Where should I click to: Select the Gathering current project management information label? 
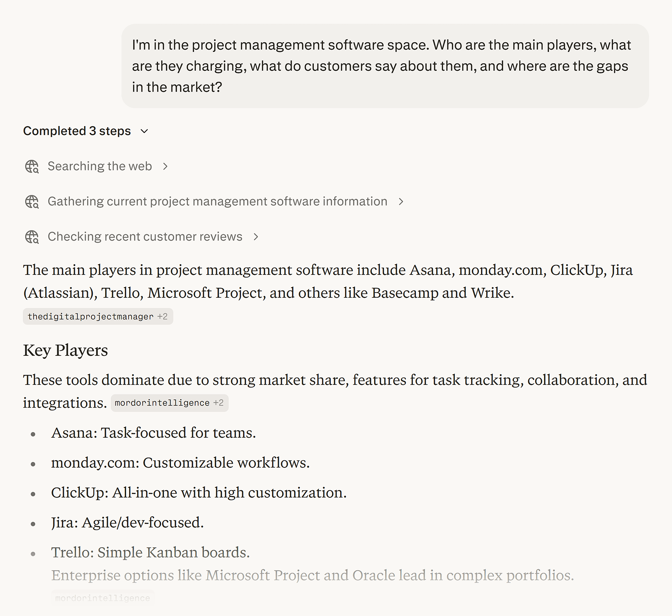coord(217,201)
